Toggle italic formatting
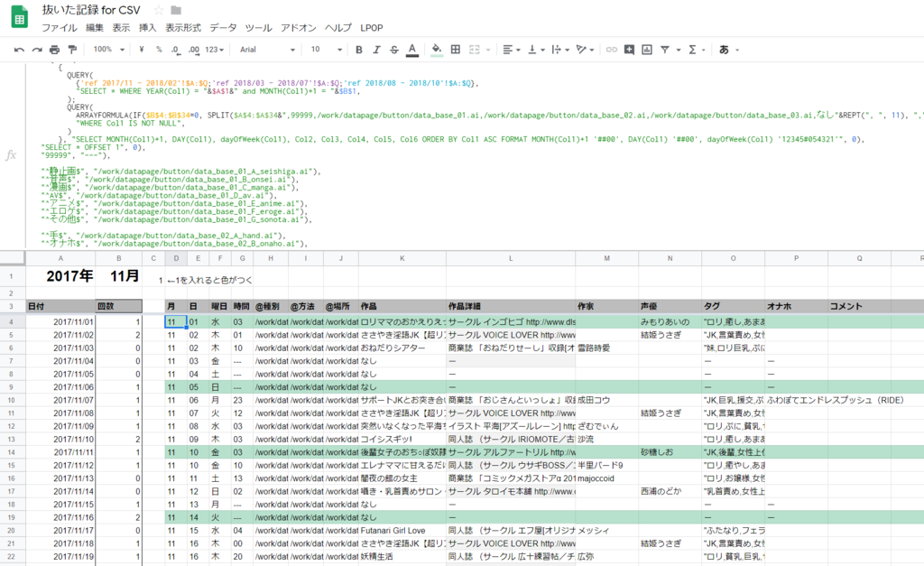Viewport: 924px width, 566px height. coord(376,50)
